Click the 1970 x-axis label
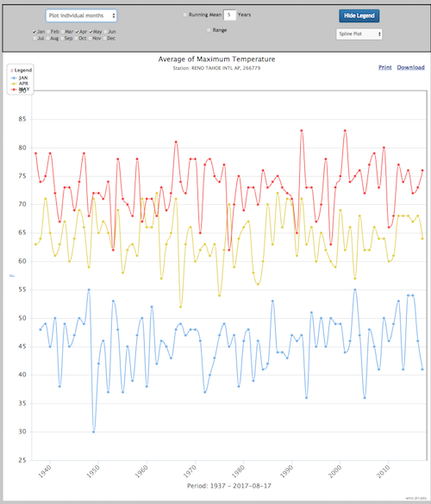Image resolution: width=431 pixels, height=504 pixels. (190, 471)
